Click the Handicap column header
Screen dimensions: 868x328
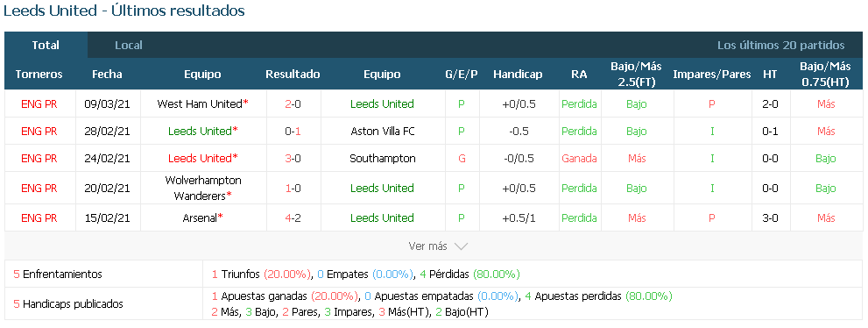(518, 75)
